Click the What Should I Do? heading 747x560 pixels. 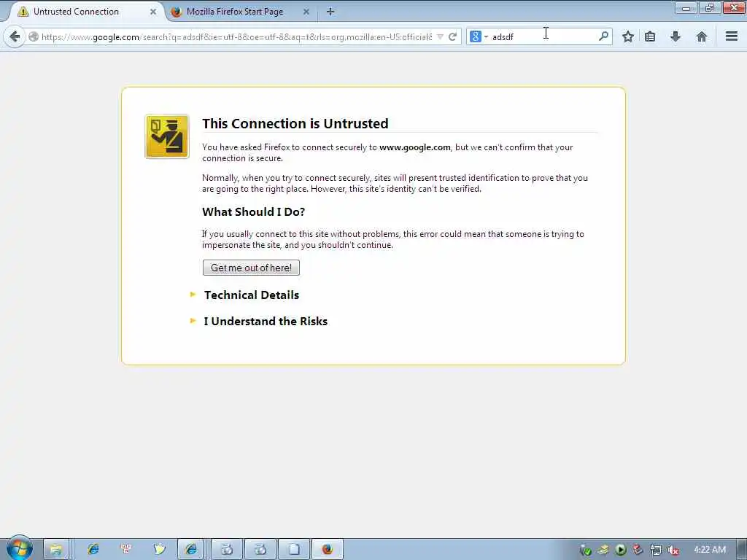pos(253,212)
